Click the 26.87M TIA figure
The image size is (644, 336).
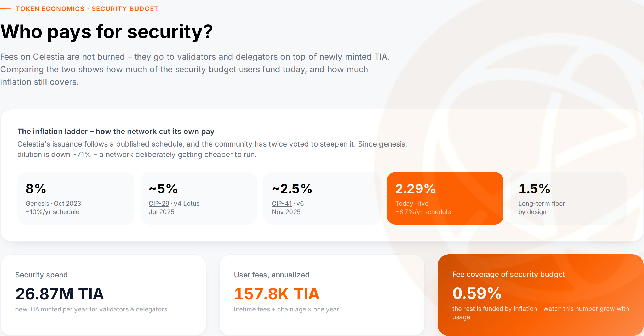(60, 294)
